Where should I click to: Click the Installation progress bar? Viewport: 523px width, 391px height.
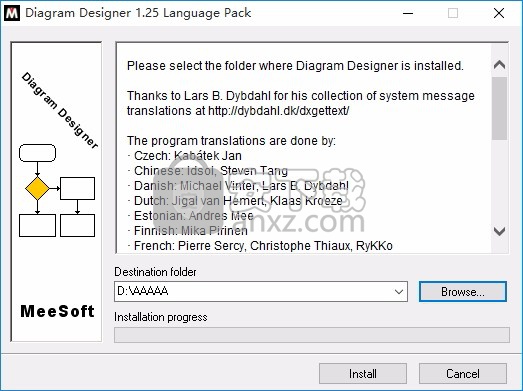click(x=312, y=335)
